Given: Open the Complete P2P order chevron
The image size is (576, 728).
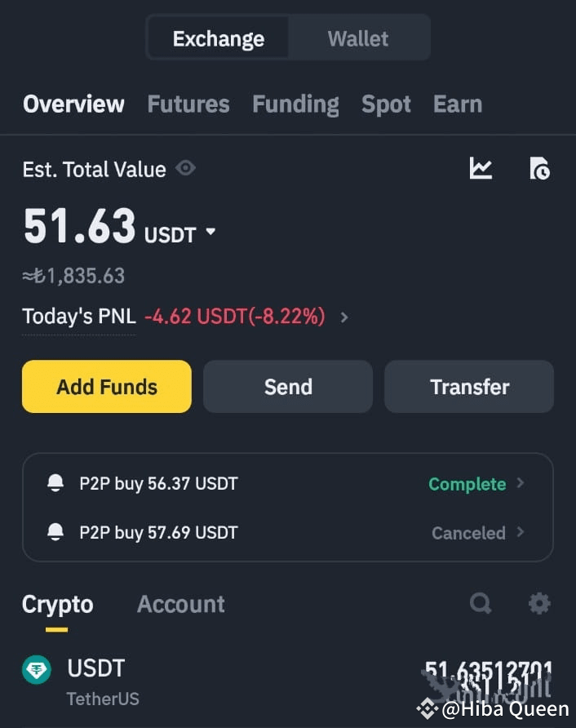Looking at the screenshot, I should tap(521, 483).
